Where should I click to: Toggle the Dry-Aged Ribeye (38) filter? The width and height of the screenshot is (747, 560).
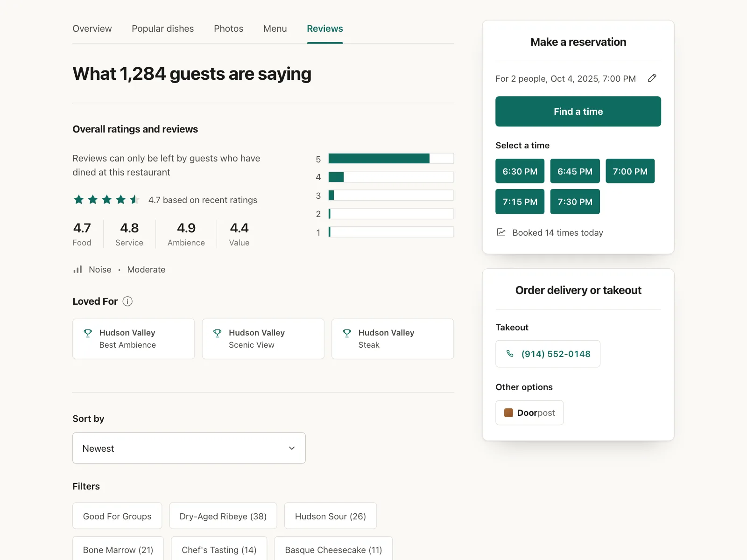223,516
